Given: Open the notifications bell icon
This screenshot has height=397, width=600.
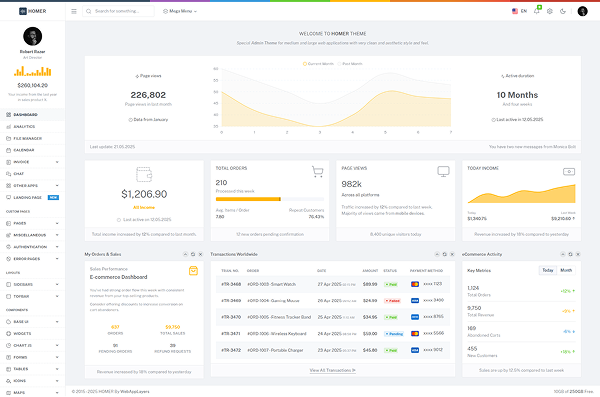Looking at the screenshot, I should pos(537,11).
